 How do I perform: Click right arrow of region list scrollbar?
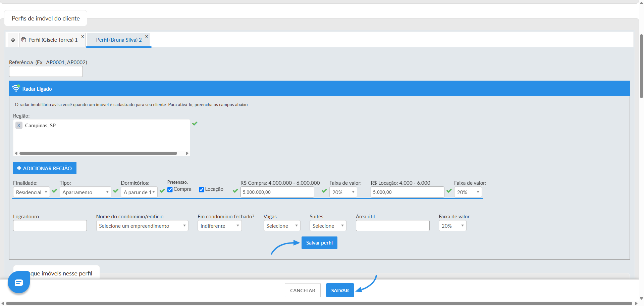click(x=187, y=153)
